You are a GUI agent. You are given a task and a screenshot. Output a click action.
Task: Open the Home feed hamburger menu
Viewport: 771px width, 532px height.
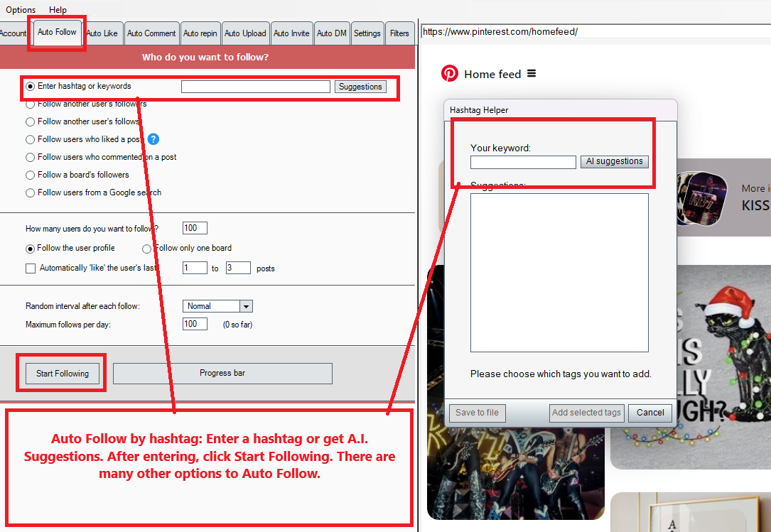coord(532,74)
